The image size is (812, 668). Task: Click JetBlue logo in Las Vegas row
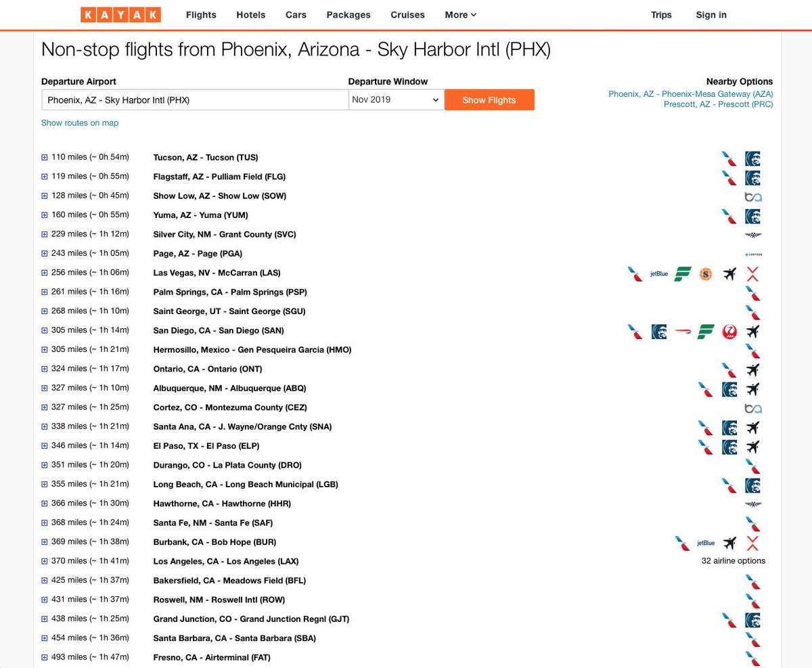point(658,274)
